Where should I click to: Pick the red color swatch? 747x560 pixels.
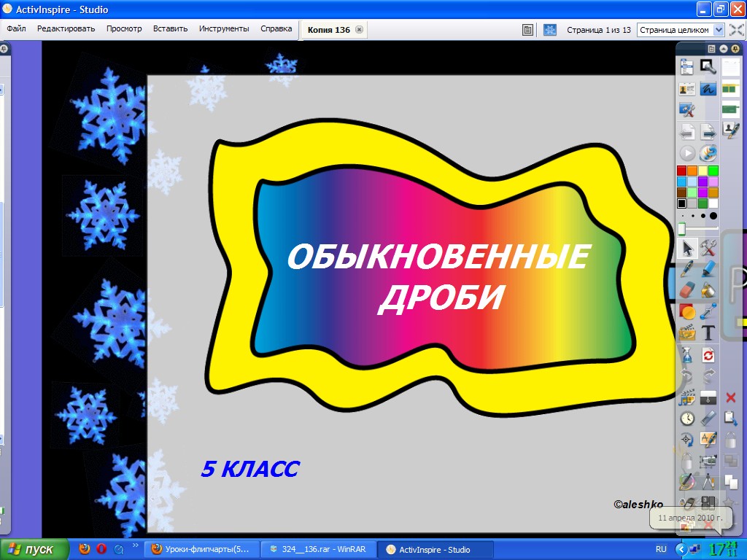tap(681, 171)
